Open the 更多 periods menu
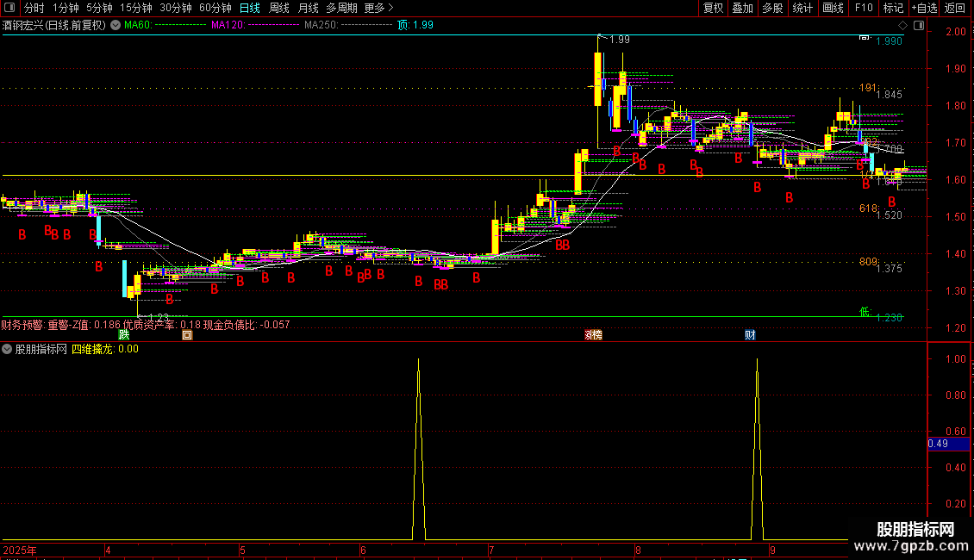Image resolution: width=974 pixels, height=560 pixels. (379, 8)
